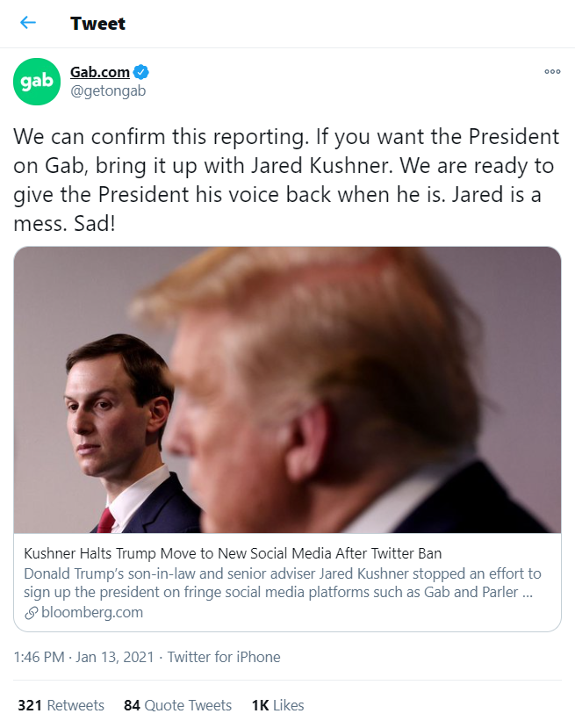This screenshot has width=575, height=728.
Task: Click the Jan 13, 2021 date
Action: [117, 657]
